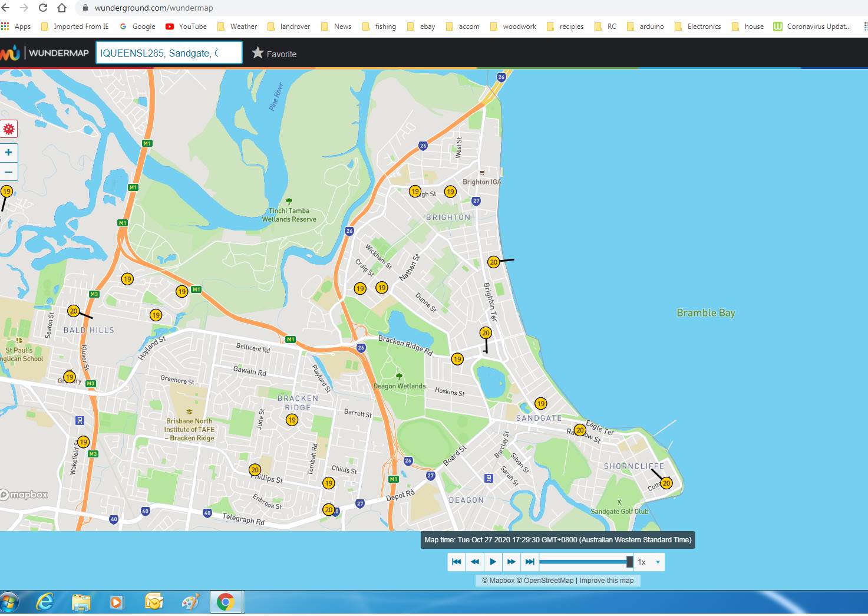Zoom in with the plus button
The height and width of the screenshot is (616, 868).
(9, 153)
